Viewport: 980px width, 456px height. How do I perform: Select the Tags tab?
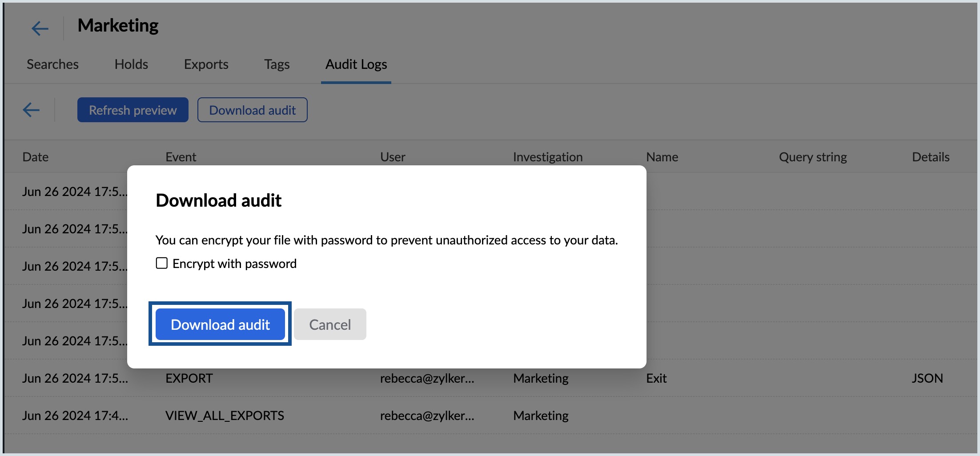coord(277,64)
